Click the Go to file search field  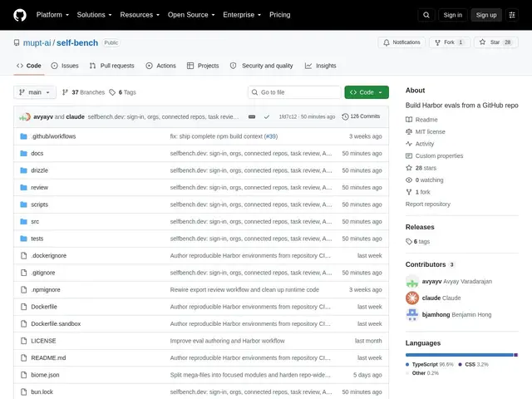click(x=294, y=92)
